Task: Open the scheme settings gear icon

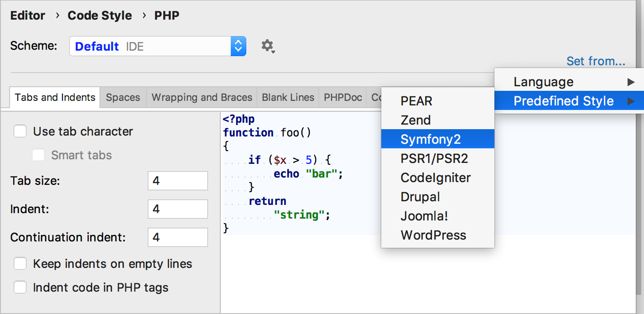Action: click(268, 46)
